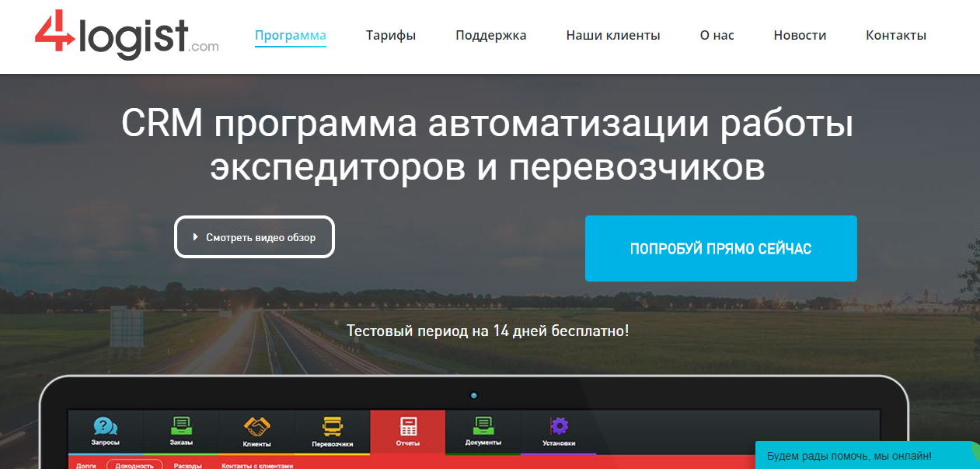Viewport: 980px width, 469px height.
Task: Open the Контакты page
Action: click(x=896, y=35)
